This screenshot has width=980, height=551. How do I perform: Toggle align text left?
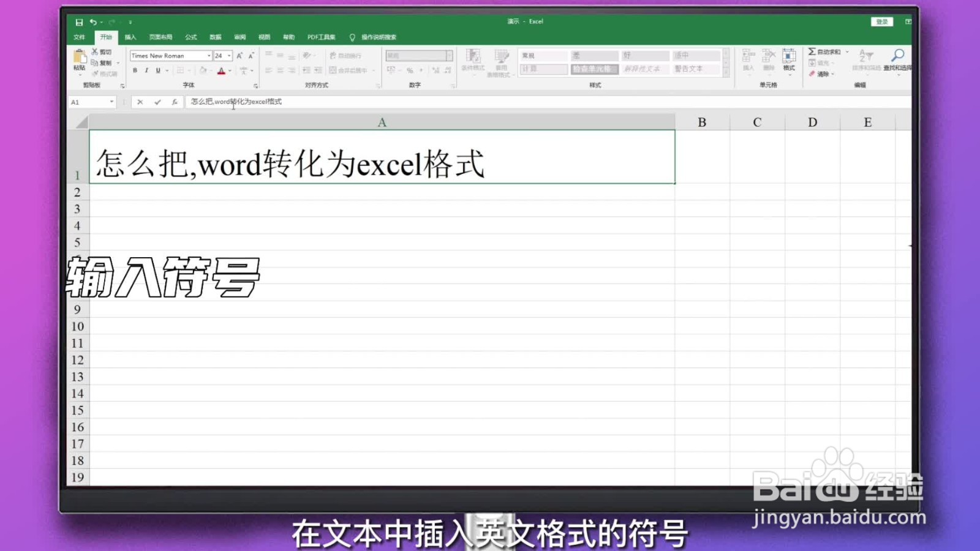[x=268, y=70]
